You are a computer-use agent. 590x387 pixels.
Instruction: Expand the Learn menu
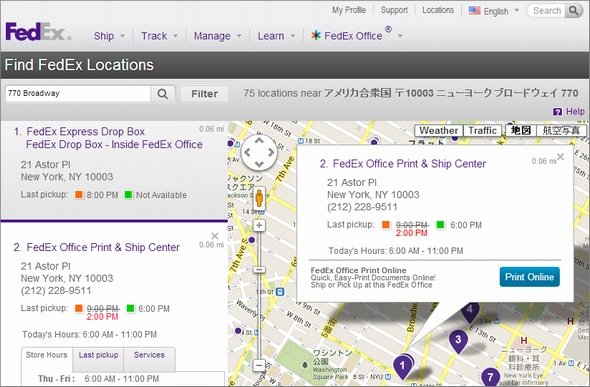[x=276, y=36]
